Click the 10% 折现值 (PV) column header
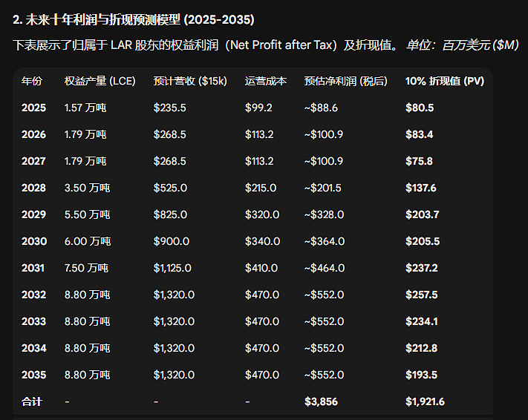Viewport: 528px width, 420px height. click(445, 81)
